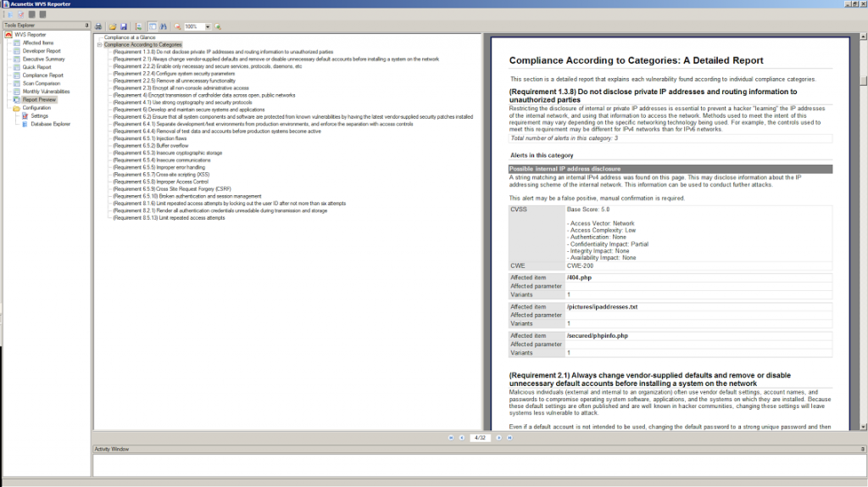Open the Quick Report template

36,67
